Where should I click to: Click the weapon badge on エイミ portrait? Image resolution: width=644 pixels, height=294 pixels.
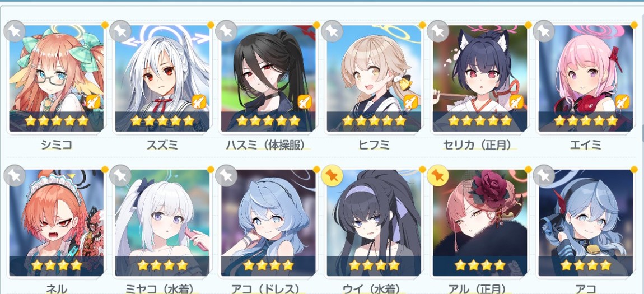623,101
